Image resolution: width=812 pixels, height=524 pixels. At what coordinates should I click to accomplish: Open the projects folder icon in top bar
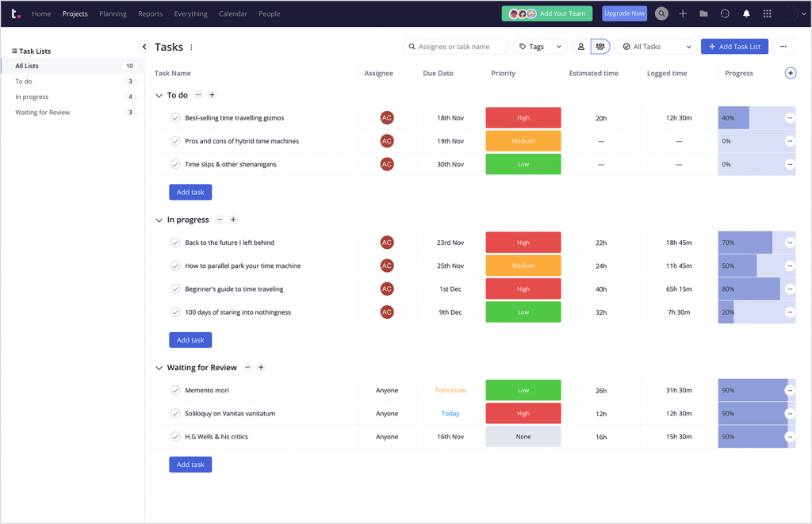(703, 13)
